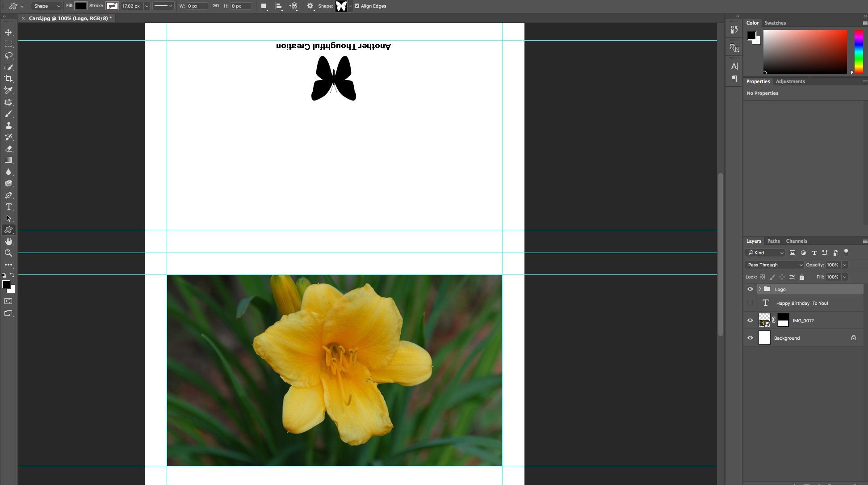
Task: Select the Pen tool
Action: [8, 195]
